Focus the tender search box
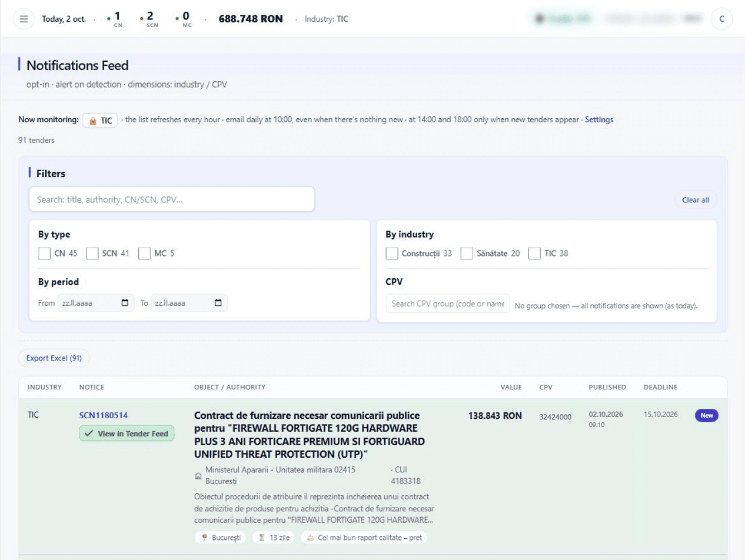Screen dimensions: 745x560 tap(172, 199)
